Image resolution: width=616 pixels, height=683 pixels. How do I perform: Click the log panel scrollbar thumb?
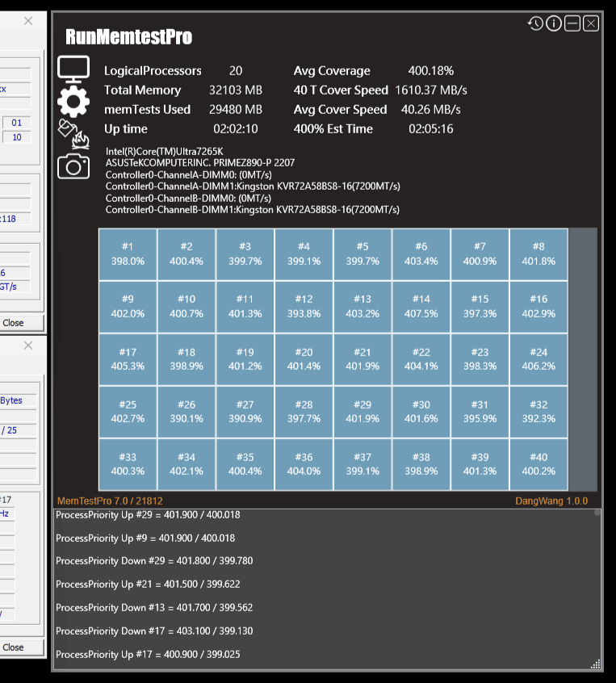tap(597, 513)
